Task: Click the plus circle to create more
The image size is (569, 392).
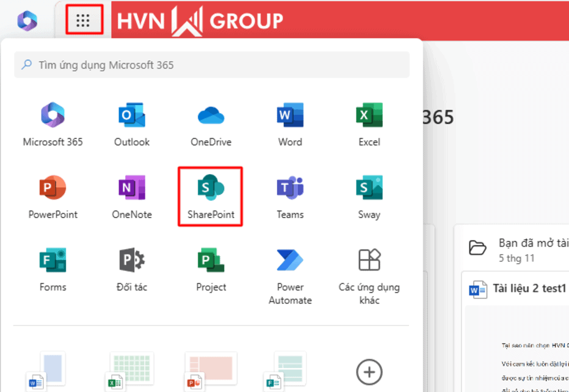Action: point(369,372)
